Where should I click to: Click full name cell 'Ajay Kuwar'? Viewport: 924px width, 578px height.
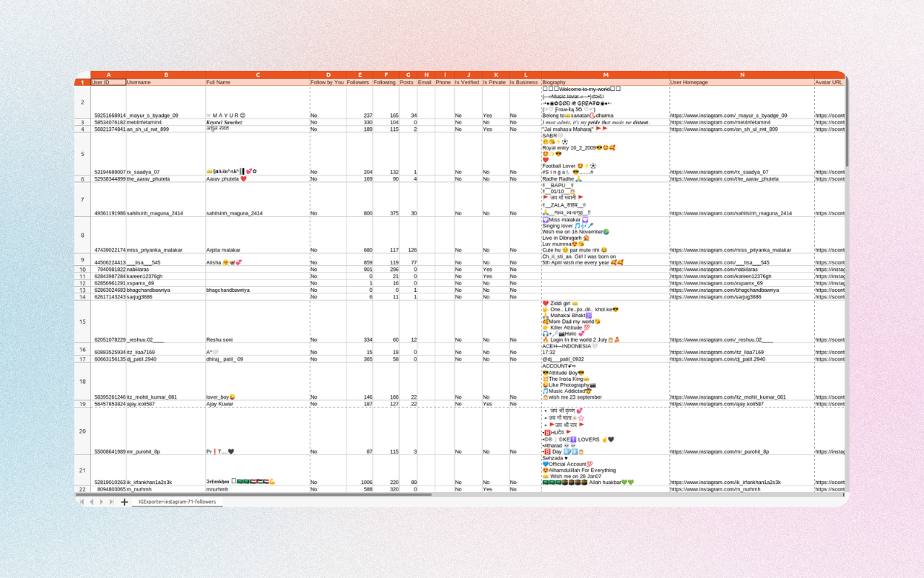(x=258, y=404)
